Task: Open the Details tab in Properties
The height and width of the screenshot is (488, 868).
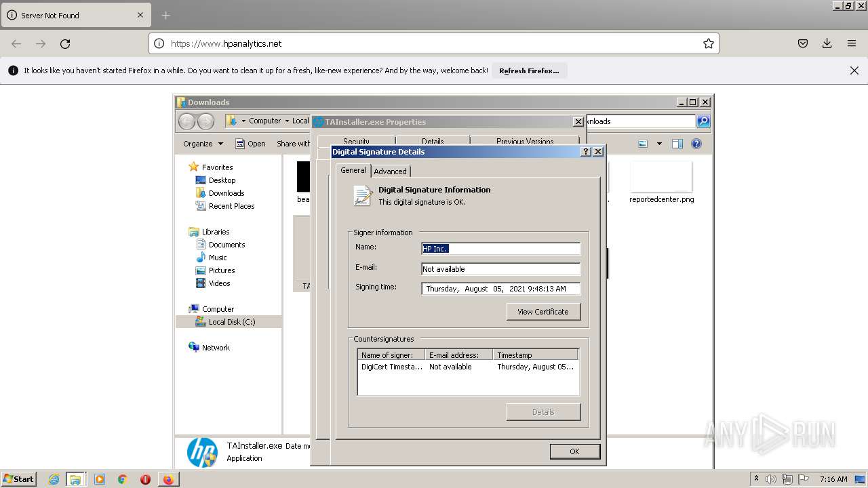Action: [433, 142]
